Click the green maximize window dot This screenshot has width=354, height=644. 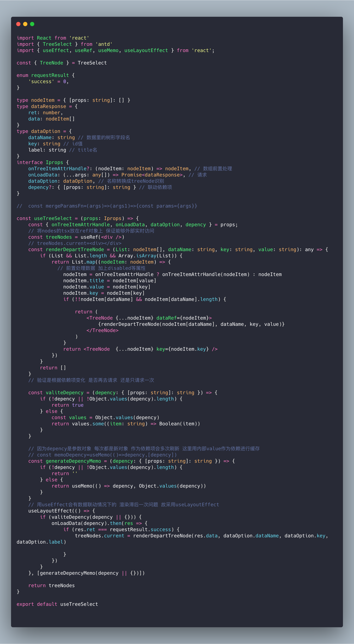[32, 24]
